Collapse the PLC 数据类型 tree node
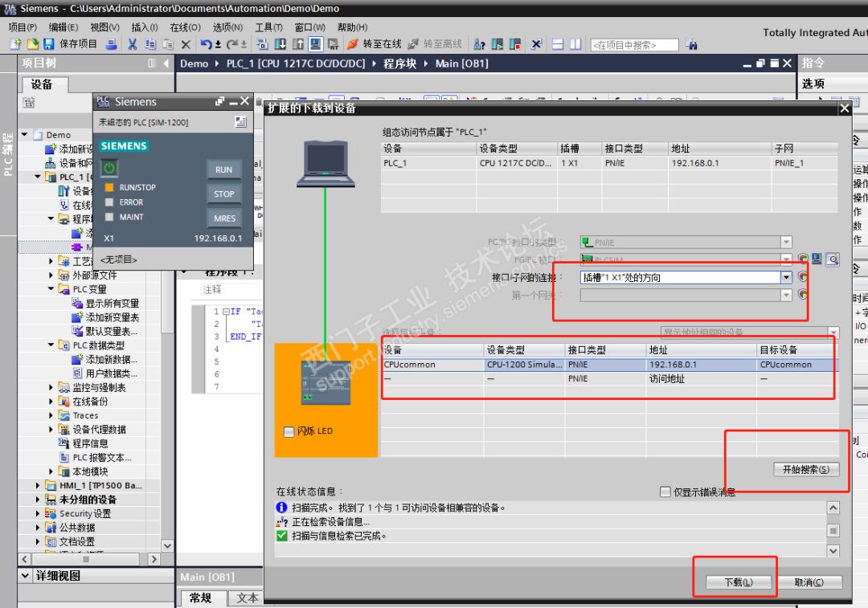This screenshot has height=608, width=868. (51, 345)
